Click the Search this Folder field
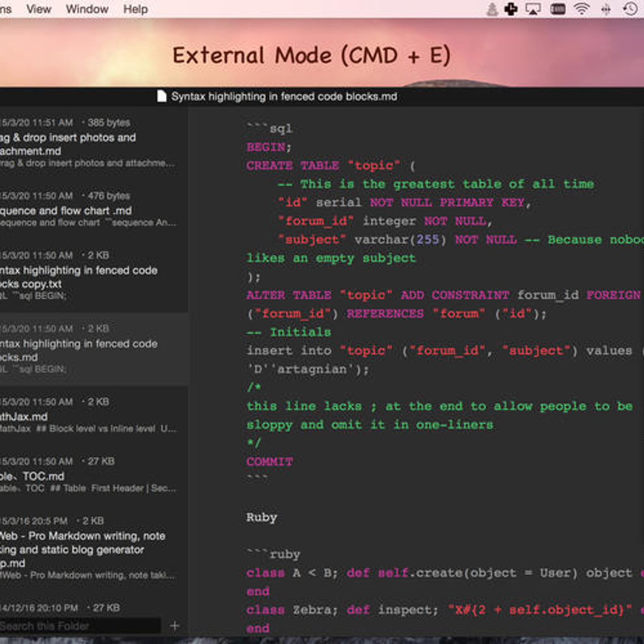The image size is (644, 644). pyautogui.click(x=80, y=626)
